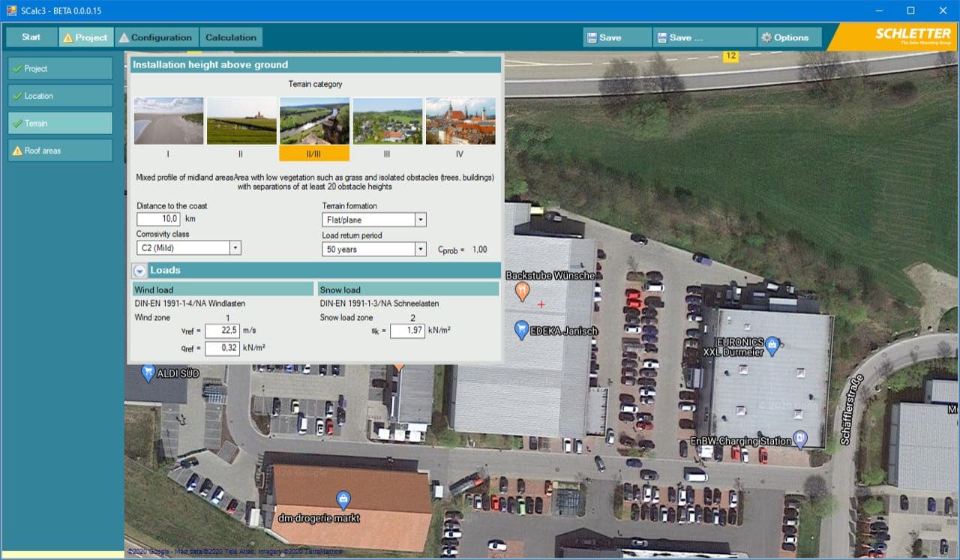
Task: Select terrain category I coastal thumbnail
Action: pos(168,121)
